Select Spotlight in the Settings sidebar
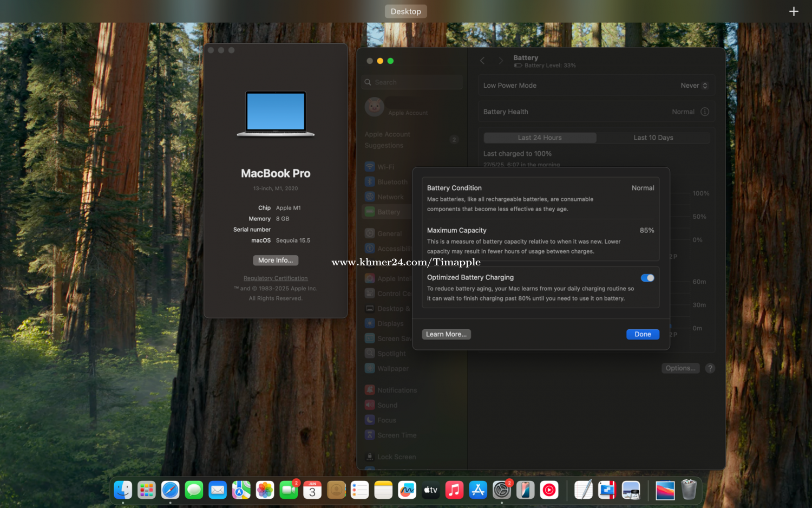Viewport: 812px width, 508px height. (x=385, y=354)
